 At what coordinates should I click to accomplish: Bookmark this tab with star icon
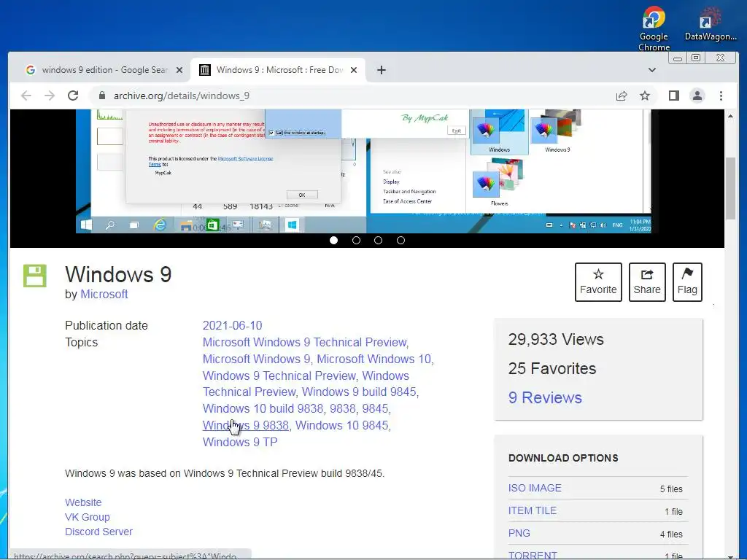point(645,96)
